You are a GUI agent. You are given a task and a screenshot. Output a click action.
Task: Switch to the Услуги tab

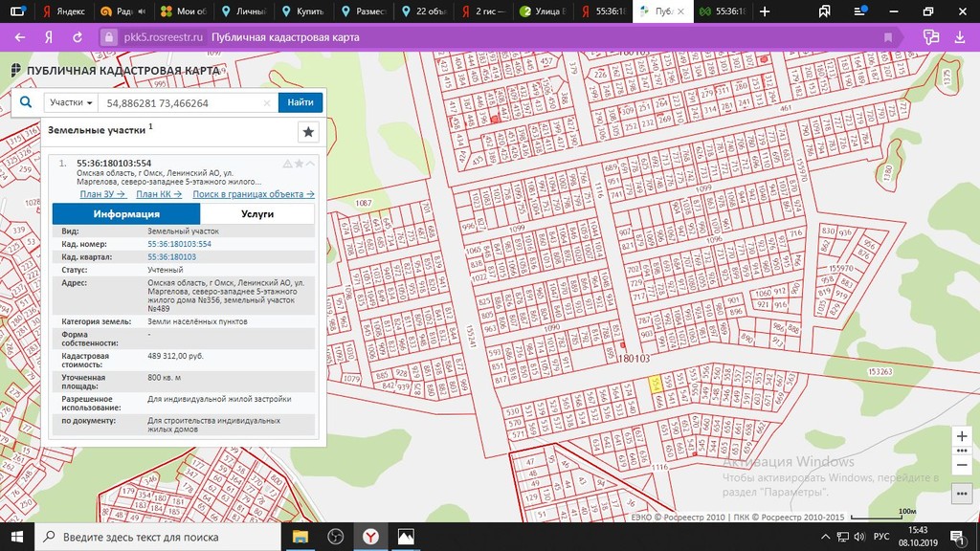point(257,214)
